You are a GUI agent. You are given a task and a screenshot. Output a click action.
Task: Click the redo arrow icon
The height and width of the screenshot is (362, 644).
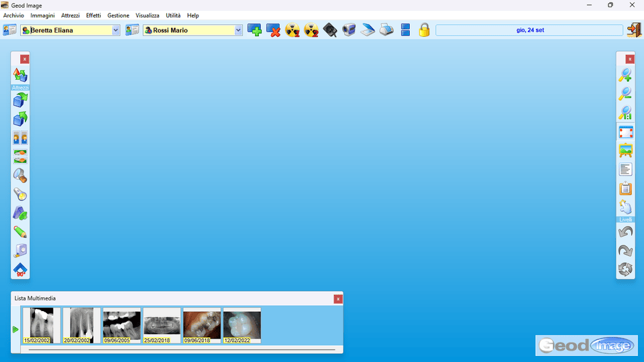625,251
